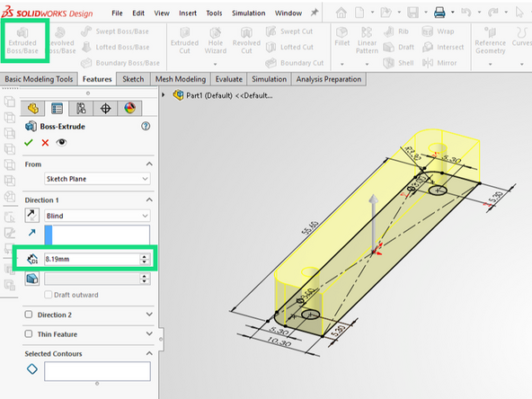Select the Boundary Boss/Base tool

(x=120, y=63)
